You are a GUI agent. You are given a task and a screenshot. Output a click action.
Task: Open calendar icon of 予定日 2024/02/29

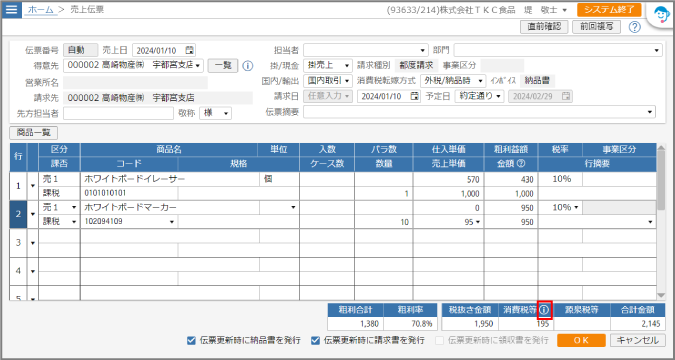coord(567,96)
